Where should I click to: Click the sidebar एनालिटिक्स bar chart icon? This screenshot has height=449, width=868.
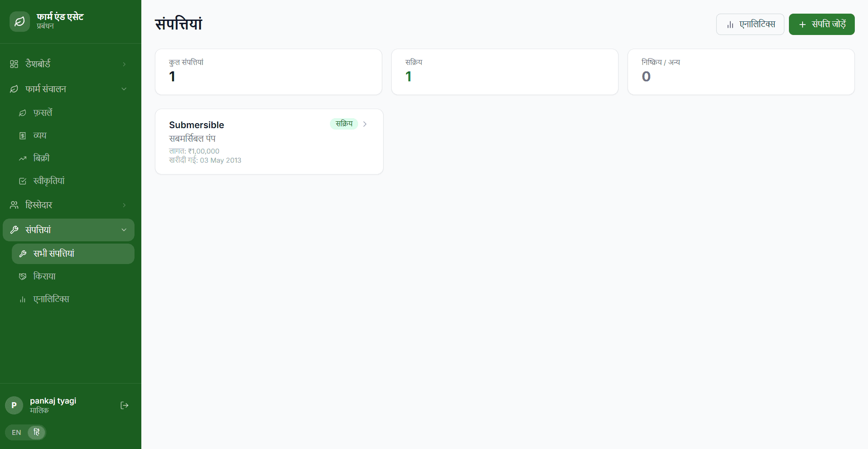[22, 299]
